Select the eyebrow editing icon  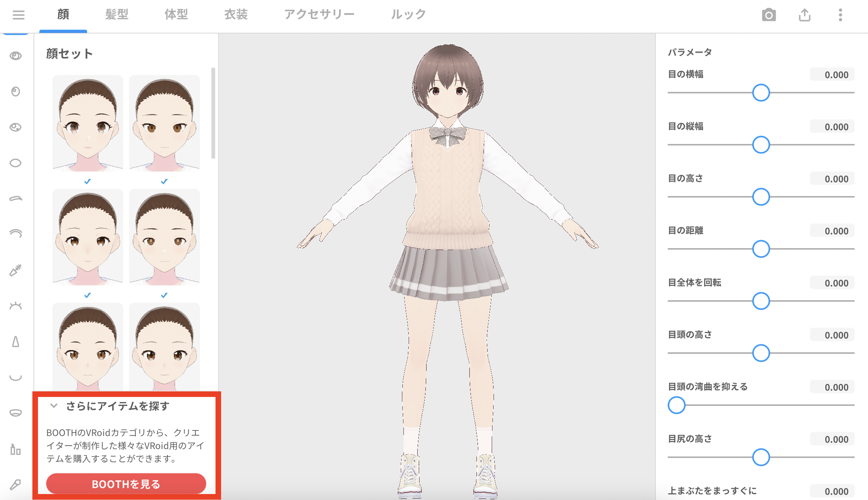coord(16,198)
